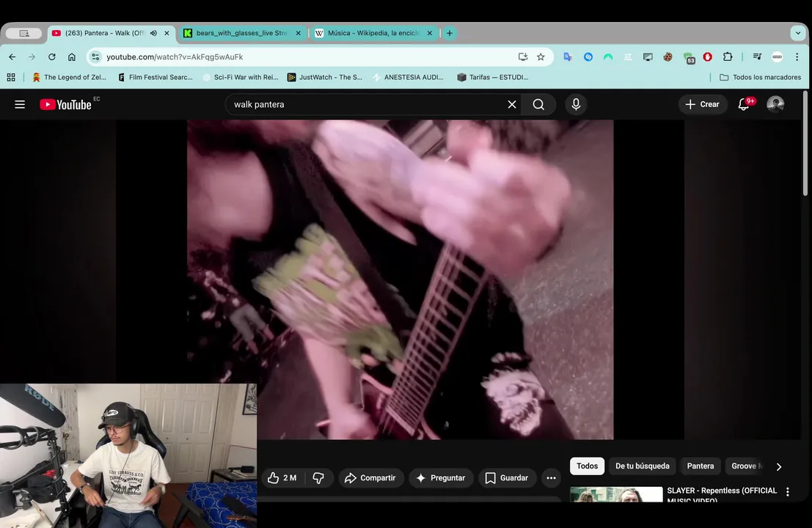
Task: Open SLAYER - Repentless video title
Action: click(x=722, y=494)
